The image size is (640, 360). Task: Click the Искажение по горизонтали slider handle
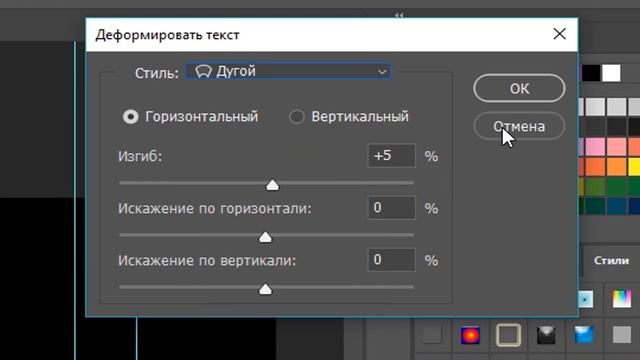tap(265, 237)
